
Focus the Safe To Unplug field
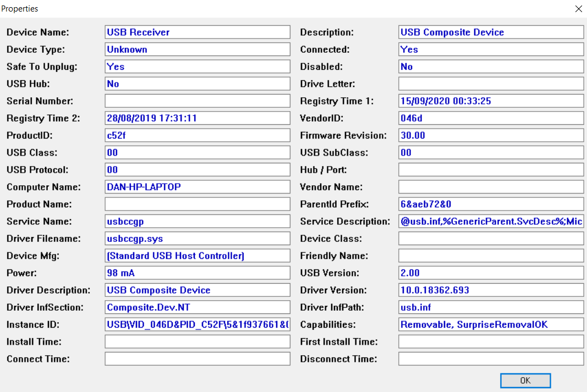coord(198,67)
